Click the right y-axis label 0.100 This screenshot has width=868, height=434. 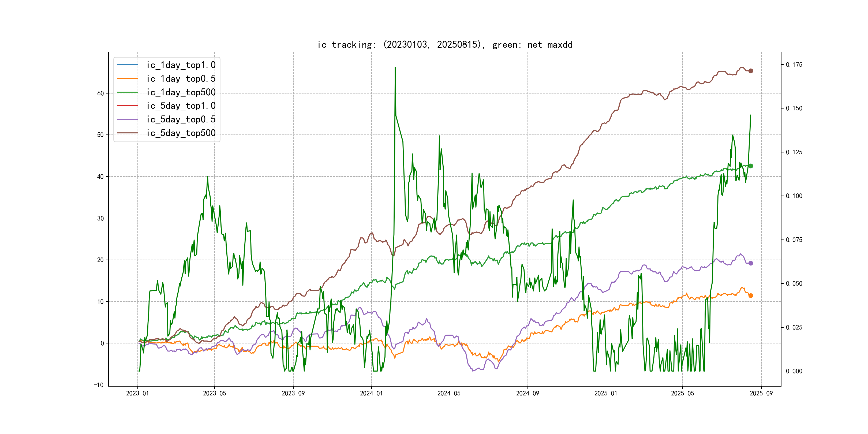point(794,196)
